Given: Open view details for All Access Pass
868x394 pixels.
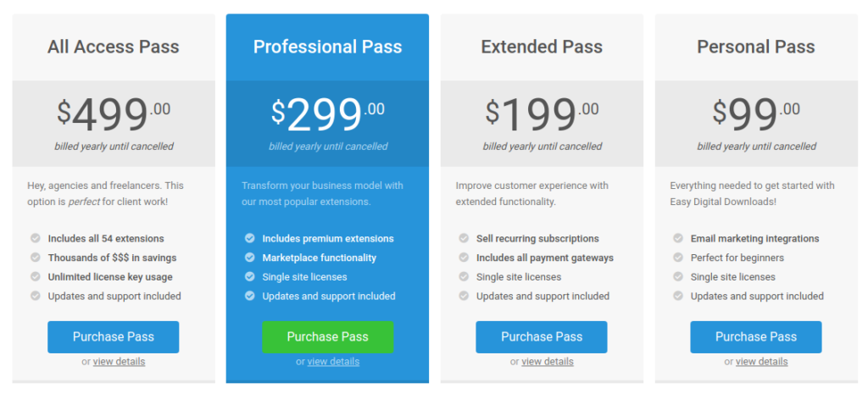Looking at the screenshot, I should 119,362.
